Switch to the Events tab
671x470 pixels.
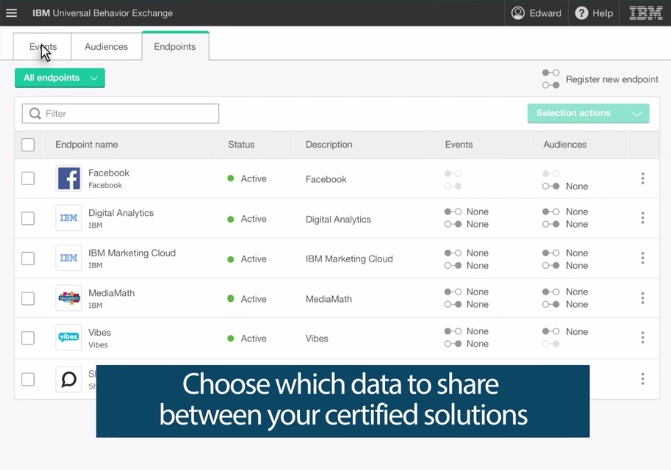click(42, 47)
